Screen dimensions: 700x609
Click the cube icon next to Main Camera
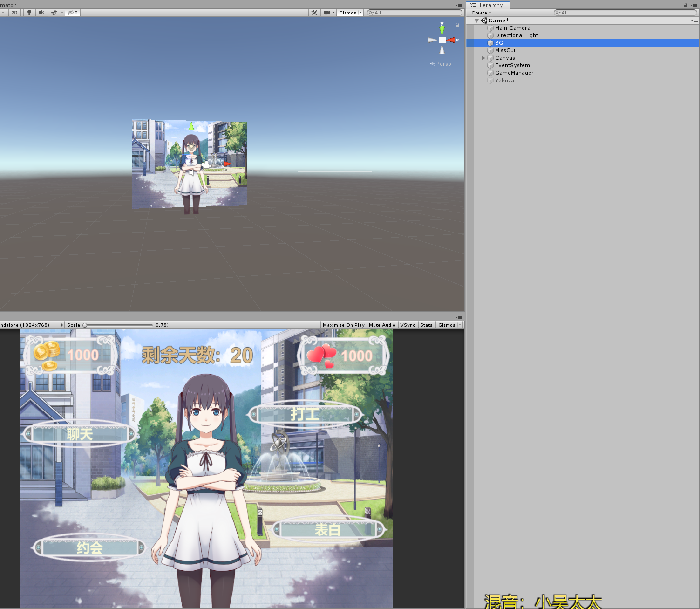pos(490,28)
